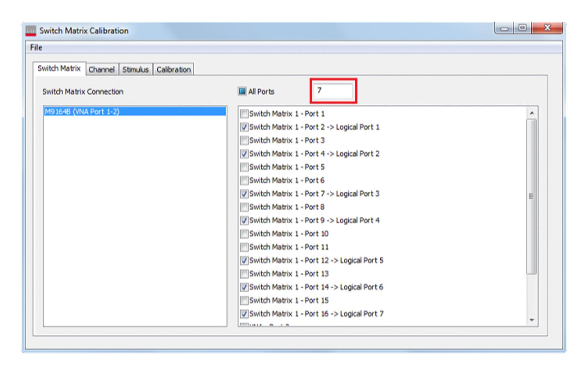Open the File menu
588x374 pixels.
pos(36,48)
